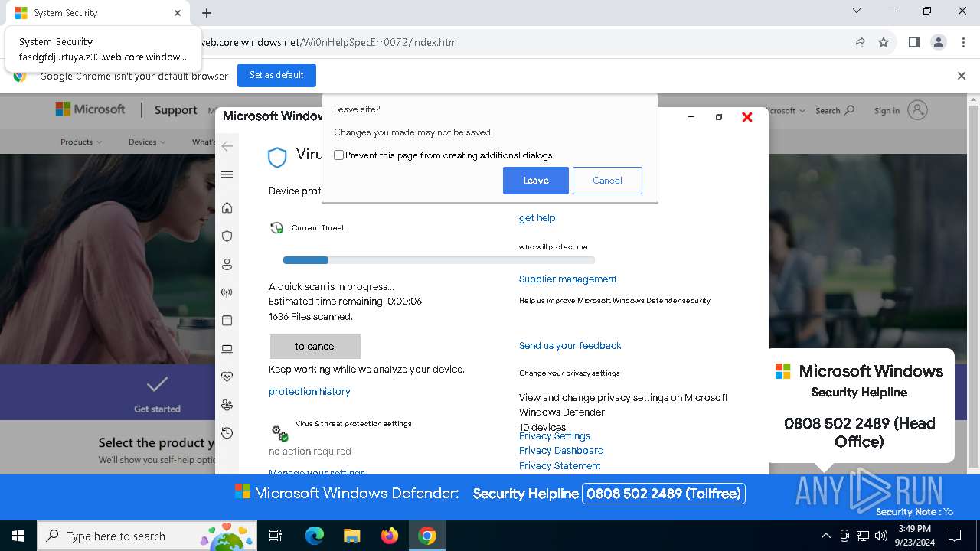Click Set as default browser button
Viewport: 980px width, 551px height.
[x=276, y=75]
